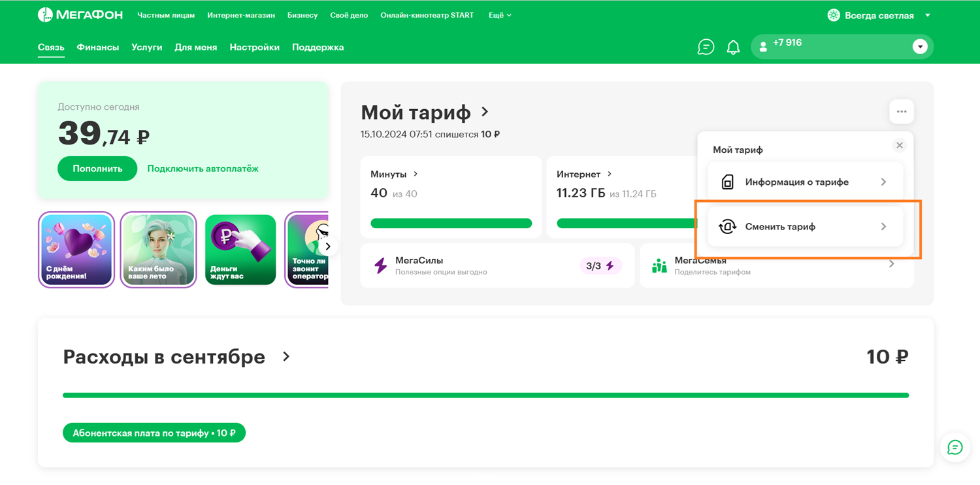Click the arrow next to Мой тариф heading
Viewport: 980px width, 485px height.
click(x=485, y=112)
